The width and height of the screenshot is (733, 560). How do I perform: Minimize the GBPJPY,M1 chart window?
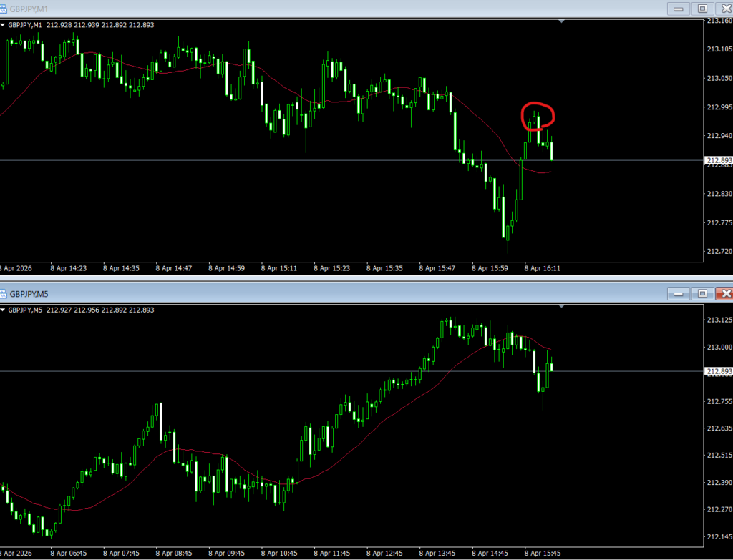click(677, 9)
